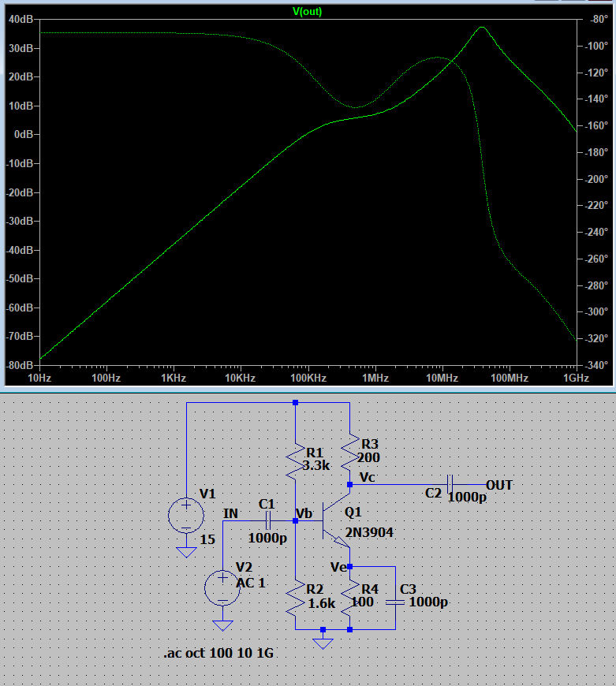Viewport: 616px width, 686px height.
Task: Click the ground symbol below V1
Action: click(186, 551)
